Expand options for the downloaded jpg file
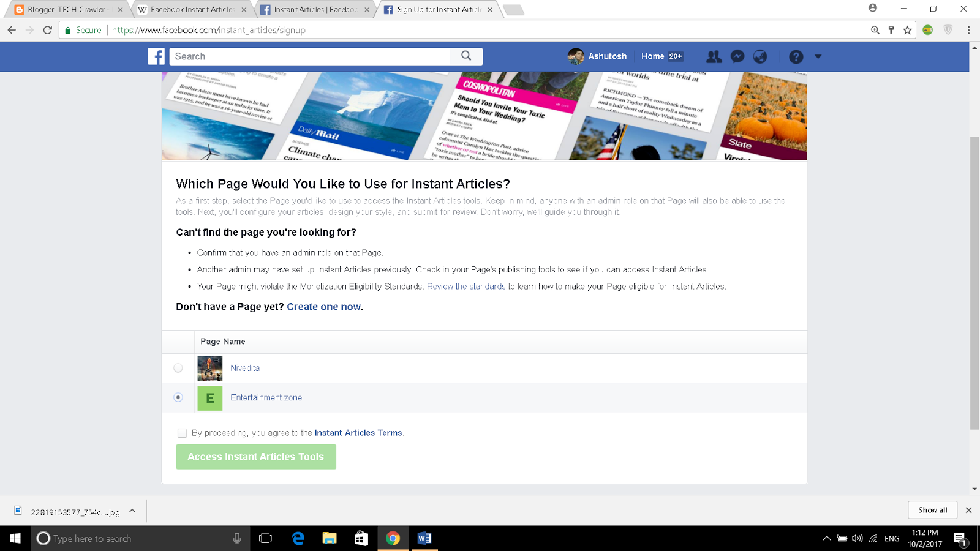 [132, 510]
